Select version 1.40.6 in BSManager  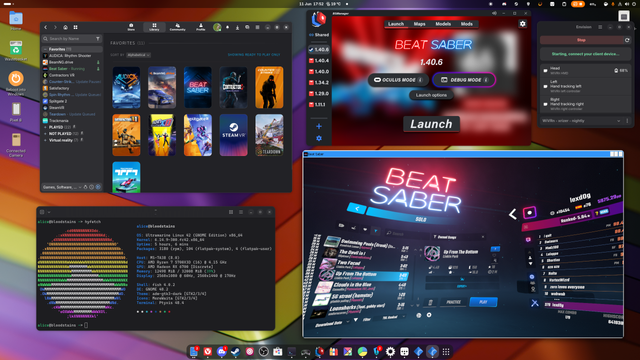pos(319,49)
